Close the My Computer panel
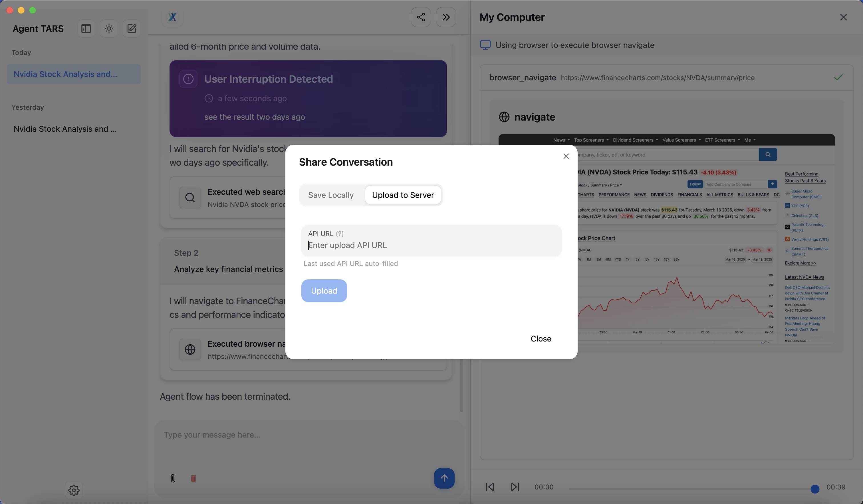This screenshot has height=504, width=863. pyautogui.click(x=843, y=17)
